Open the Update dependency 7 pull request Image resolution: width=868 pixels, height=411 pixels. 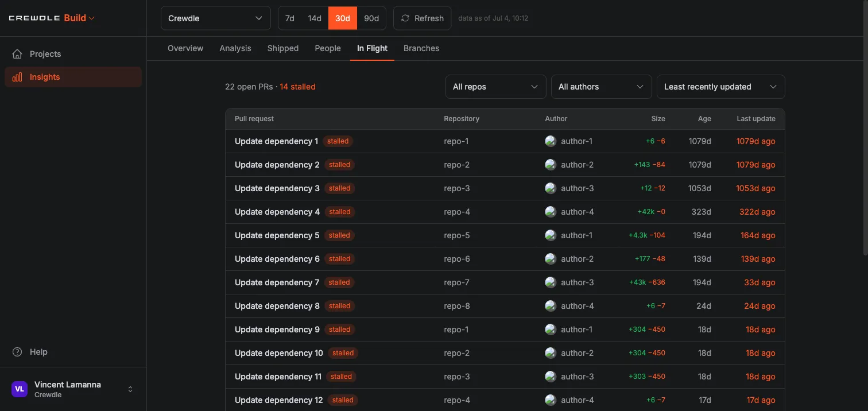[277, 282]
